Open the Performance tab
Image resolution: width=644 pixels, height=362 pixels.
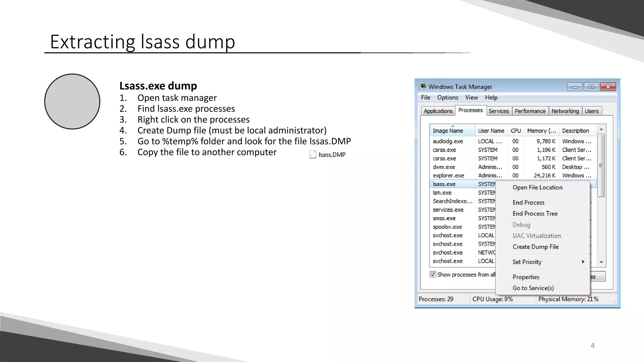[x=530, y=111]
